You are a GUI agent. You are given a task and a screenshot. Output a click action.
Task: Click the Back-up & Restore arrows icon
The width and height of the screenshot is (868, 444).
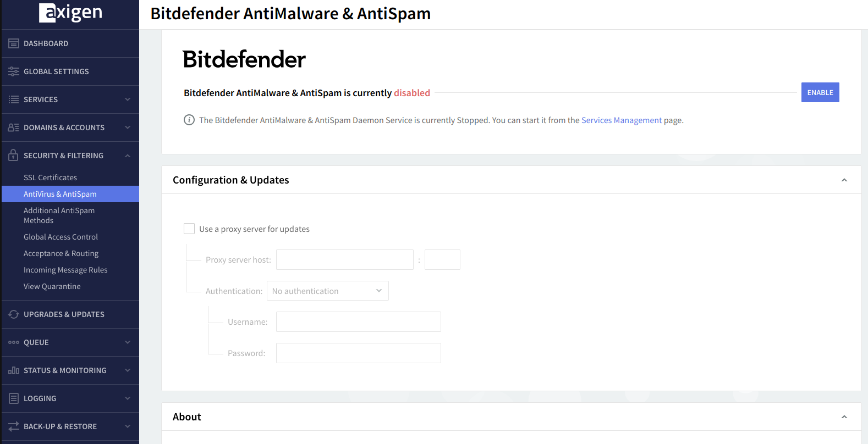(x=14, y=426)
